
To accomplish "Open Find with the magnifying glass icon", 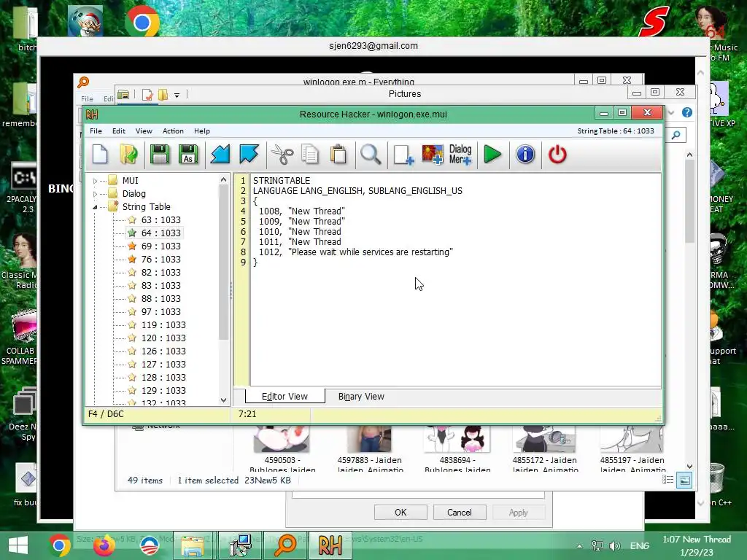I will point(371,155).
